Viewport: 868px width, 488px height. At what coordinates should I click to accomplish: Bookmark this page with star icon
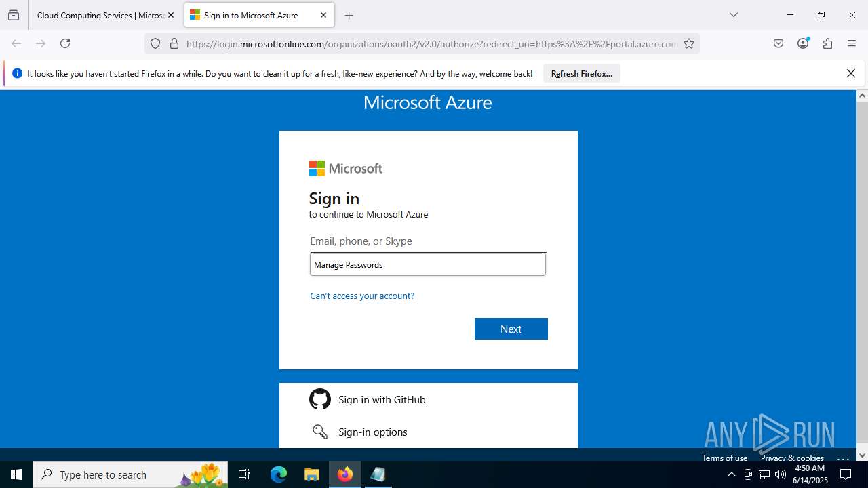click(x=689, y=43)
